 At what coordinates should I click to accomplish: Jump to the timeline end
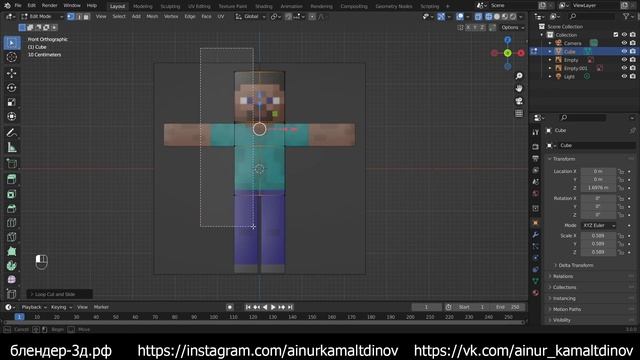[x=290, y=307]
